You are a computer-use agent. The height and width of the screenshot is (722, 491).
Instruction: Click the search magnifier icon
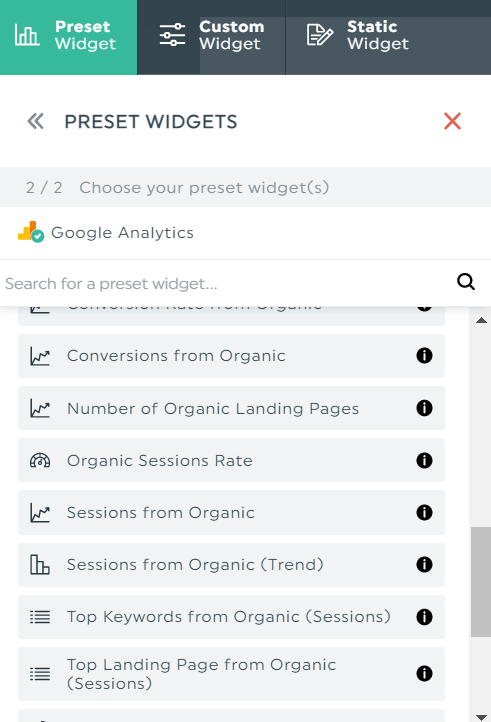(x=466, y=281)
